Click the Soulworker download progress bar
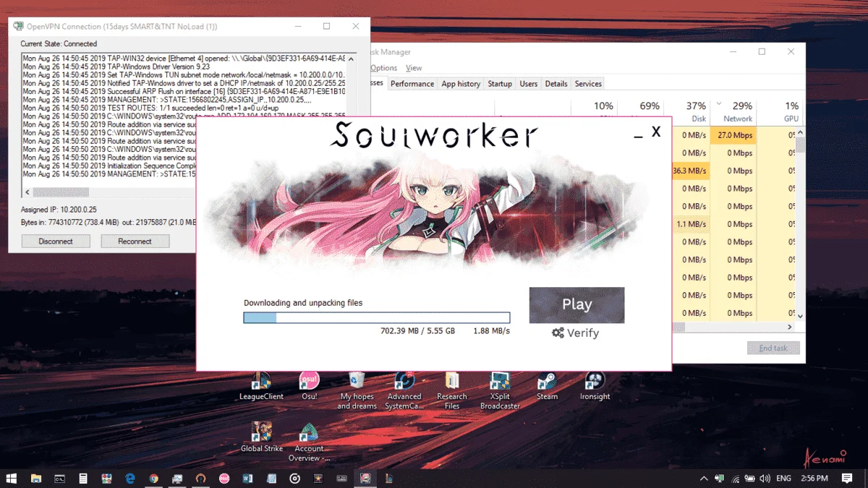 377,317
